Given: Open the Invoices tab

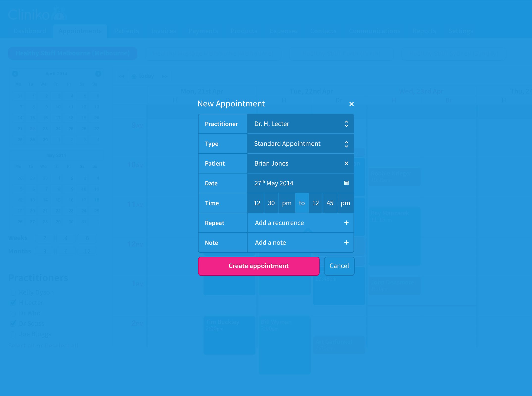Looking at the screenshot, I should click(163, 31).
